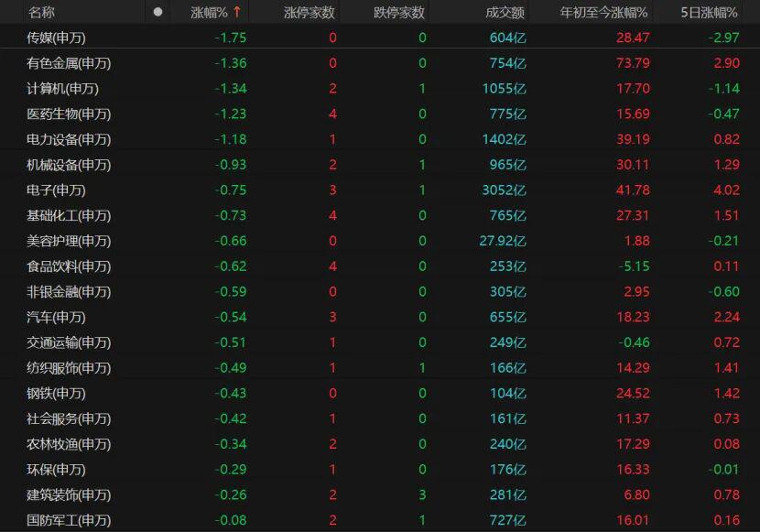Click the 国防军工(申万) sector name
This screenshot has width=760, height=532.
pos(69,520)
